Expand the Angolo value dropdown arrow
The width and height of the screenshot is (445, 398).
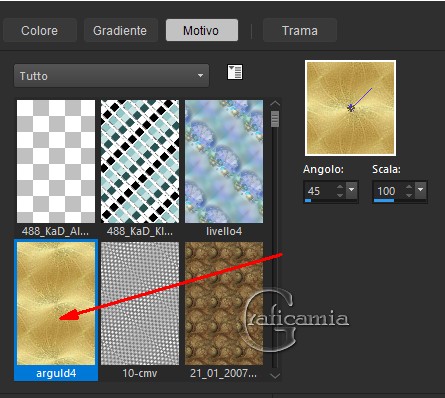(x=352, y=190)
